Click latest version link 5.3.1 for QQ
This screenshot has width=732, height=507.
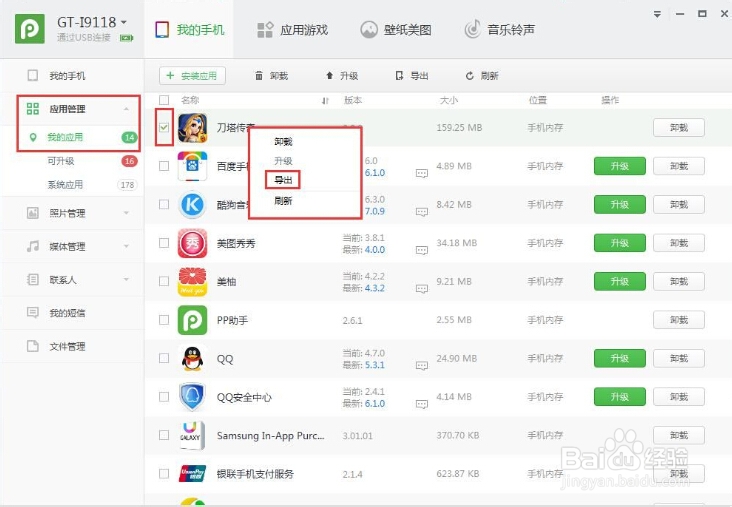(x=375, y=365)
